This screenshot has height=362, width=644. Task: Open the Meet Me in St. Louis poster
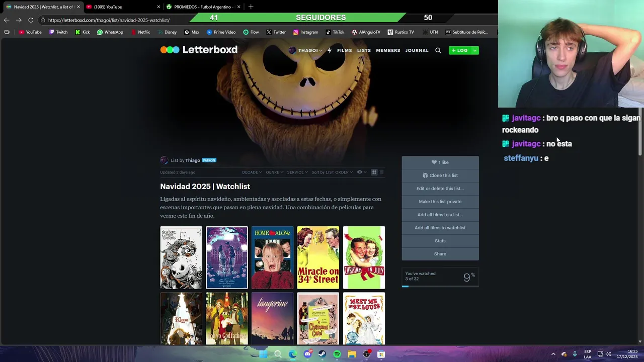pyautogui.click(x=364, y=319)
